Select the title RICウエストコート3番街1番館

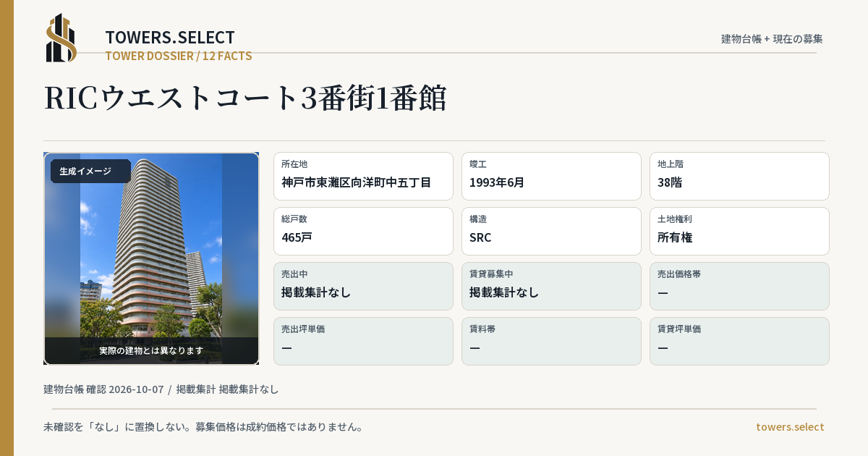pyautogui.click(x=245, y=98)
